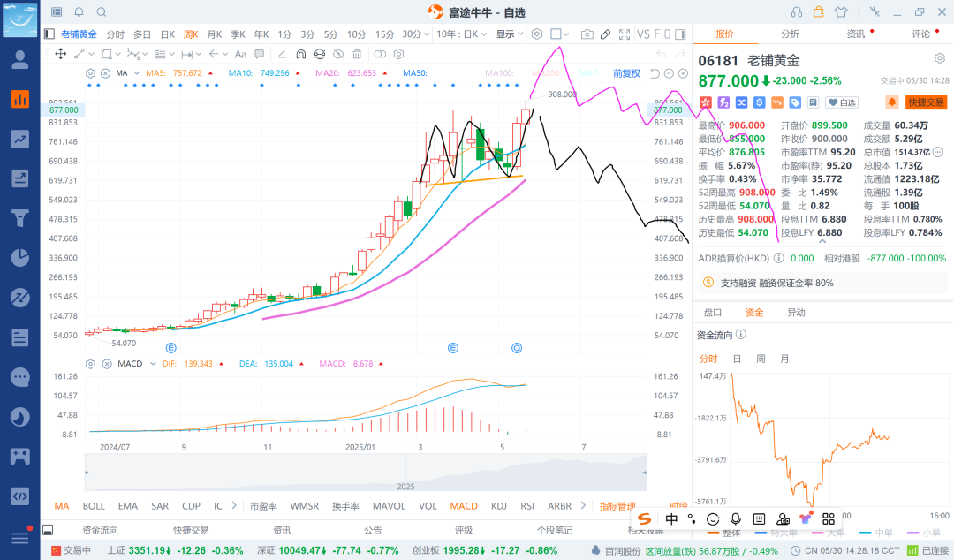Open the 显示 display dropdown
This screenshot has height=560, width=954.
[x=510, y=34]
